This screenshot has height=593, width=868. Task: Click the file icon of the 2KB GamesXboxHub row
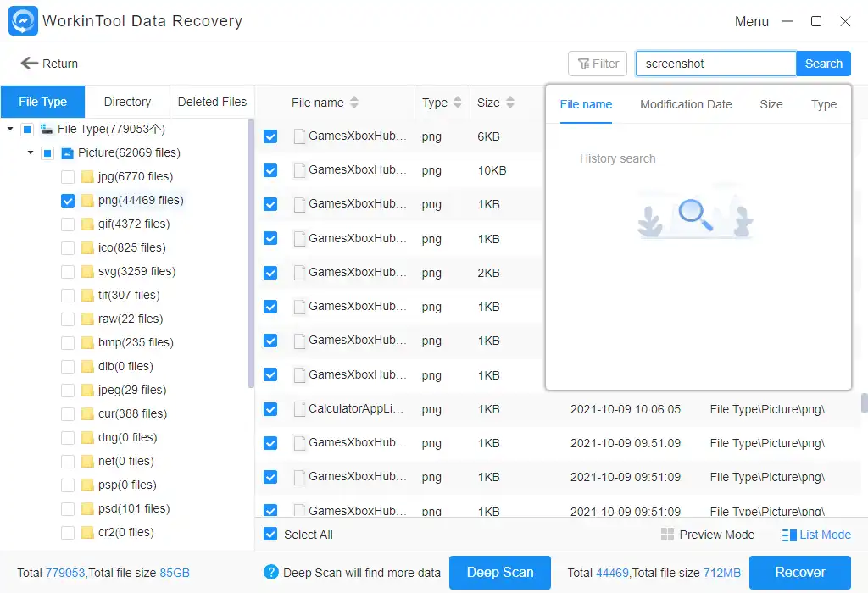click(299, 273)
